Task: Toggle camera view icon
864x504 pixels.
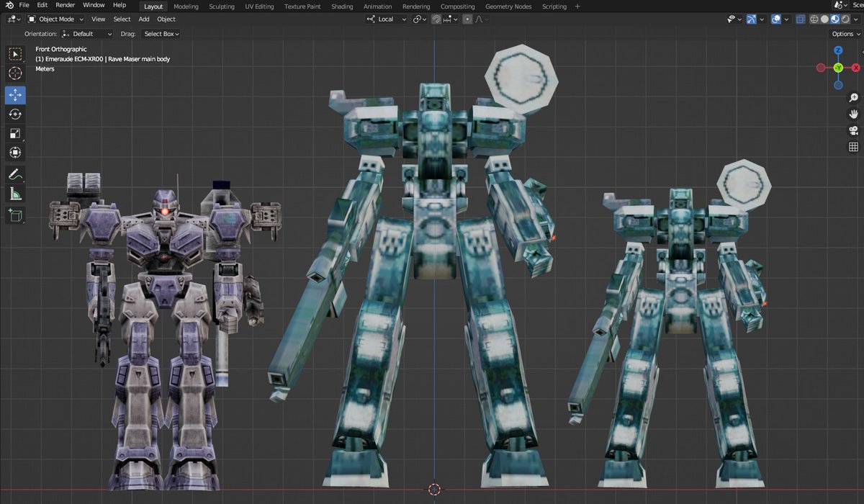Action: (x=853, y=130)
